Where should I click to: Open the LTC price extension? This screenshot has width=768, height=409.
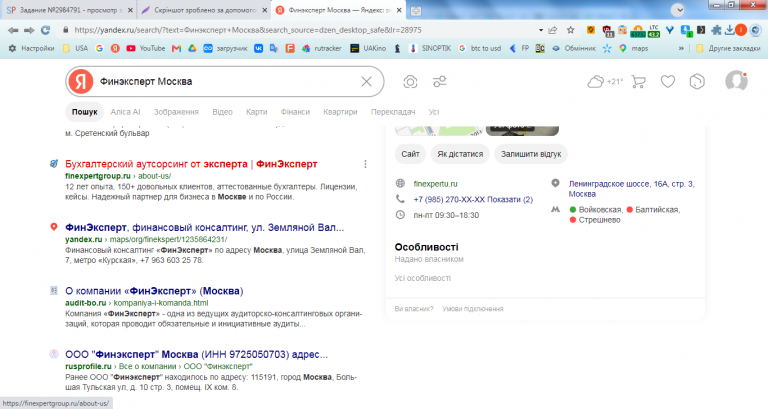[654, 31]
